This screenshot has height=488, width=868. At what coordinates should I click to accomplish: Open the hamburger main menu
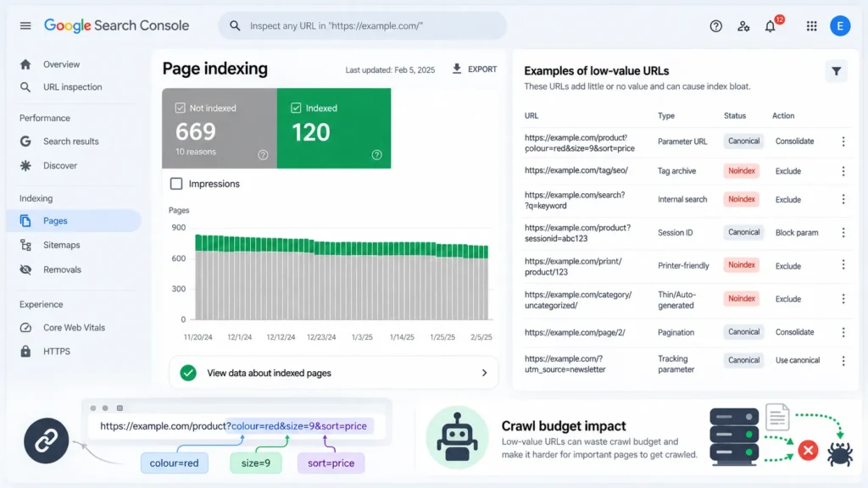[x=25, y=25]
